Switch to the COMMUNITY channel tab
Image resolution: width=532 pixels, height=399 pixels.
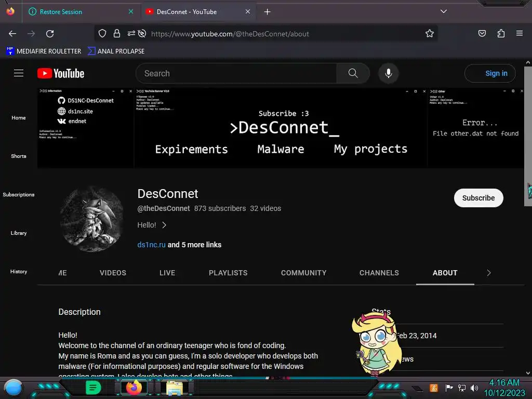303,273
